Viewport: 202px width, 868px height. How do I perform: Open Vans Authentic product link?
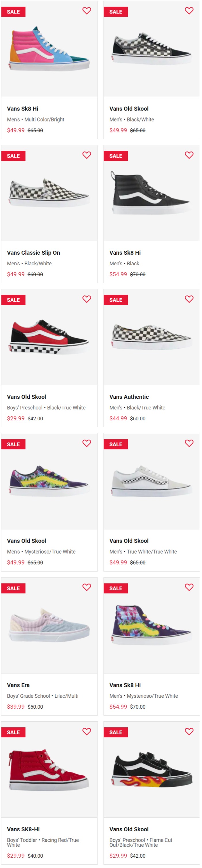(129, 397)
